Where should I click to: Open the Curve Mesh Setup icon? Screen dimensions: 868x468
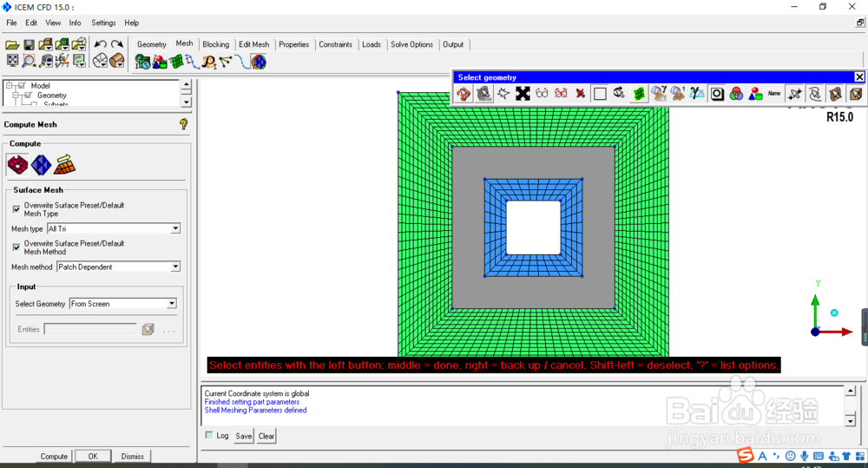pos(193,62)
